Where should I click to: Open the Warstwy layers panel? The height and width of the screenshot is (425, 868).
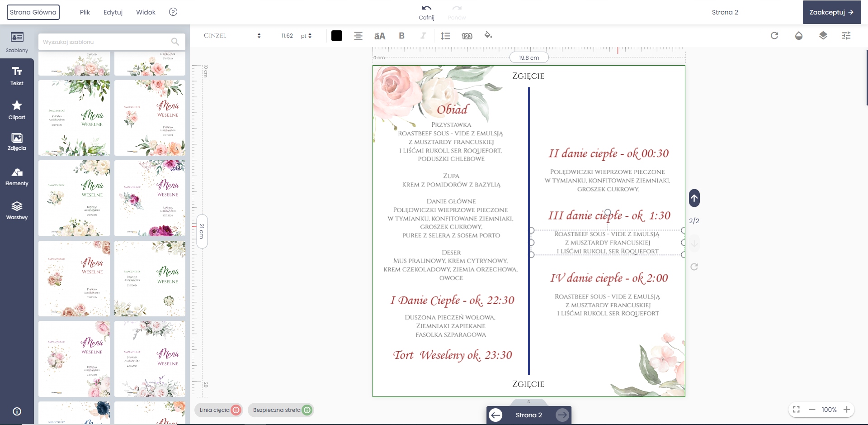tap(17, 210)
